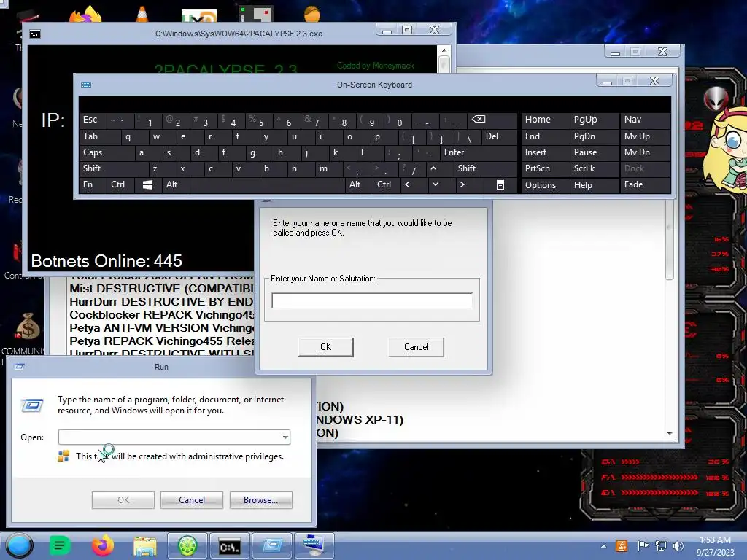This screenshot has height=560, width=747.
Task: Click the list window scroll down arrow
Action: tap(670, 433)
